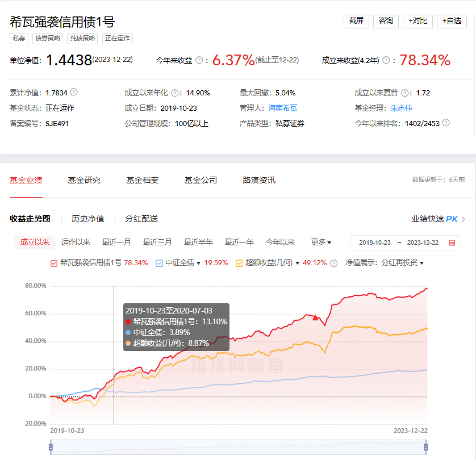The image size is (476, 460).
Task: Select 成立以来 period filter
Action: coord(35,242)
